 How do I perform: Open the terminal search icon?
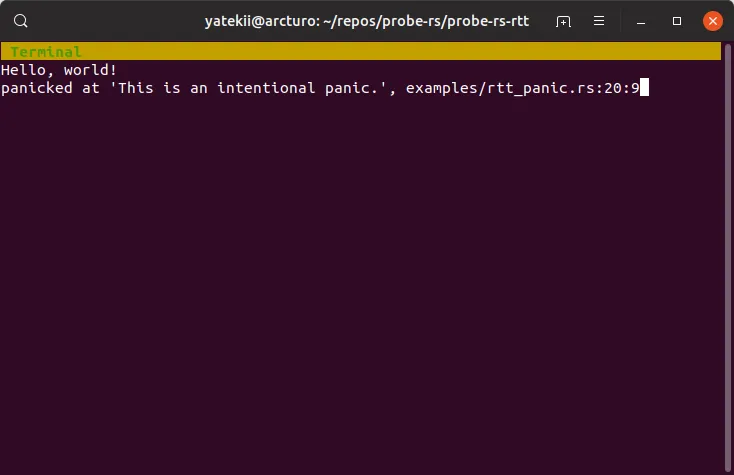coord(21,21)
